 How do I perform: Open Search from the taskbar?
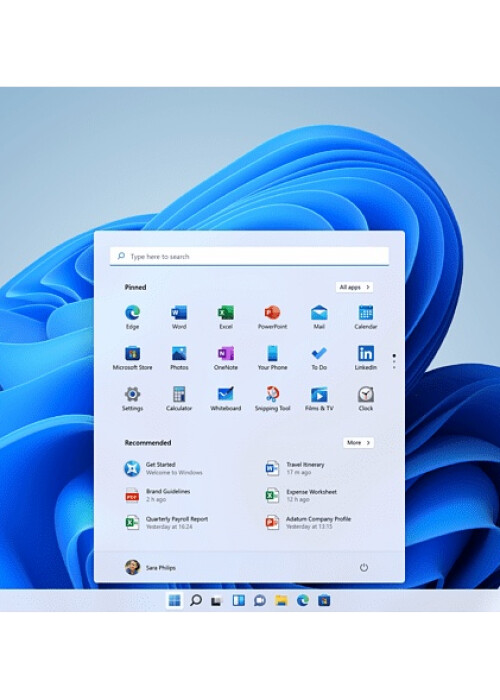pyautogui.click(x=196, y=600)
